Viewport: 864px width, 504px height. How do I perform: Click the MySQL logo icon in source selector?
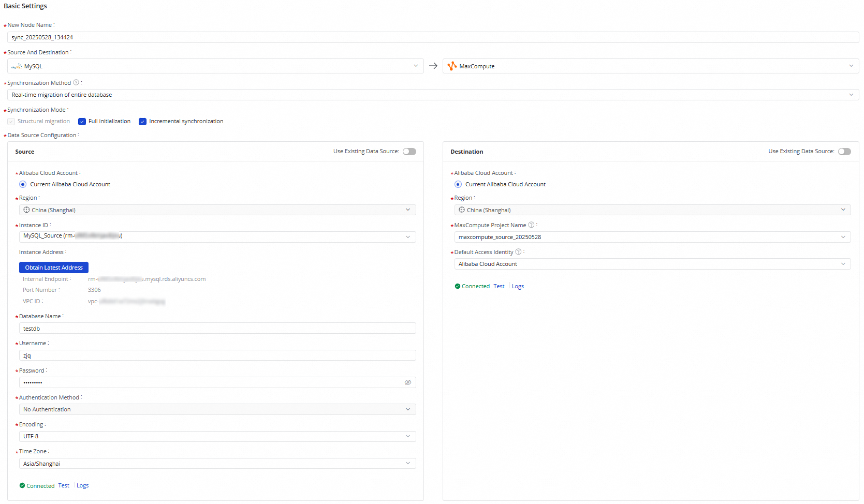(x=17, y=66)
